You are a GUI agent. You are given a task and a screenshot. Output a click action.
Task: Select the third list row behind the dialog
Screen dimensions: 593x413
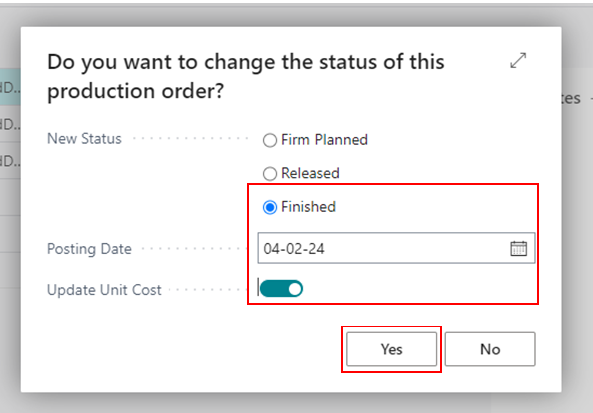point(10,161)
